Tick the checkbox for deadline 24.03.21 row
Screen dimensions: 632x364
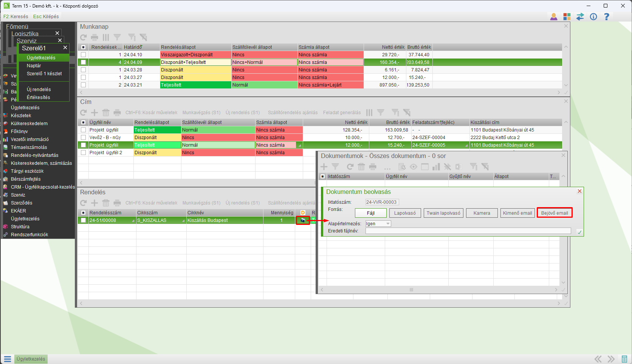pyautogui.click(x=84, y=85)
